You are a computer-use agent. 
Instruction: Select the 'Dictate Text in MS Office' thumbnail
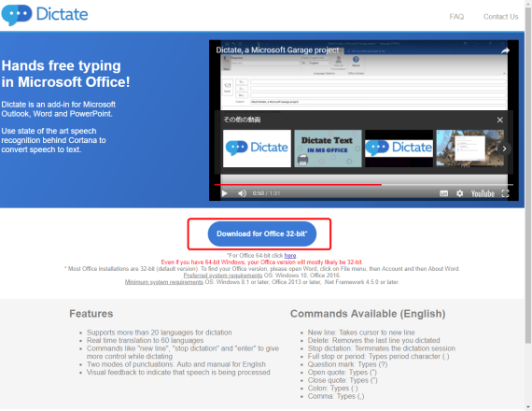pyautogui.click(x=328, y=149)
